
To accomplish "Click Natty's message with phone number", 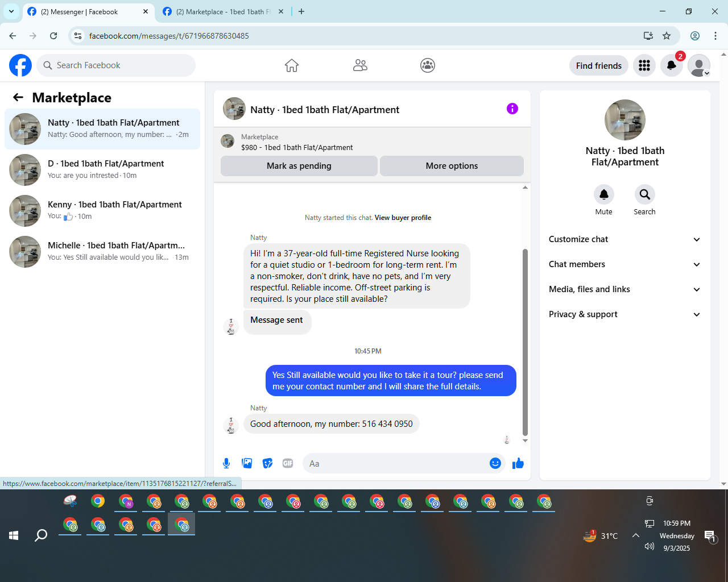I will [x=332, y=424].
